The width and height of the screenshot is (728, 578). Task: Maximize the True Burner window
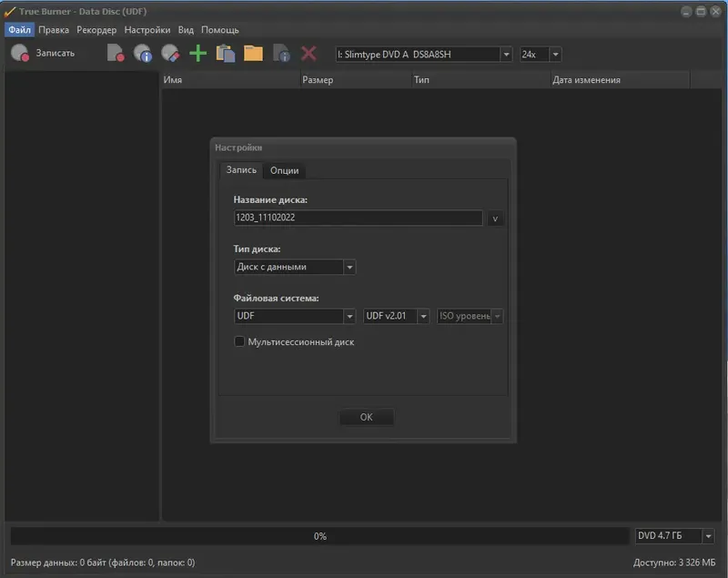click(x=701, y=12)
